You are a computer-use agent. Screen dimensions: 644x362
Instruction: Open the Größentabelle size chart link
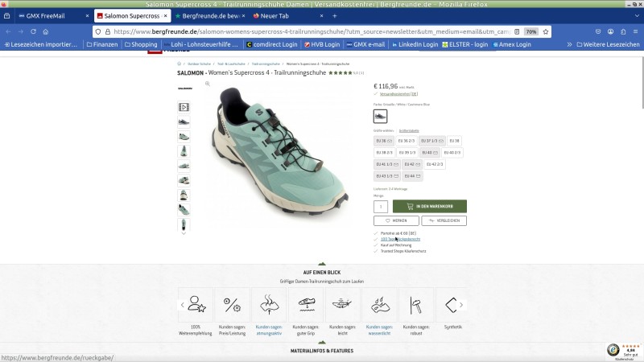409,130
